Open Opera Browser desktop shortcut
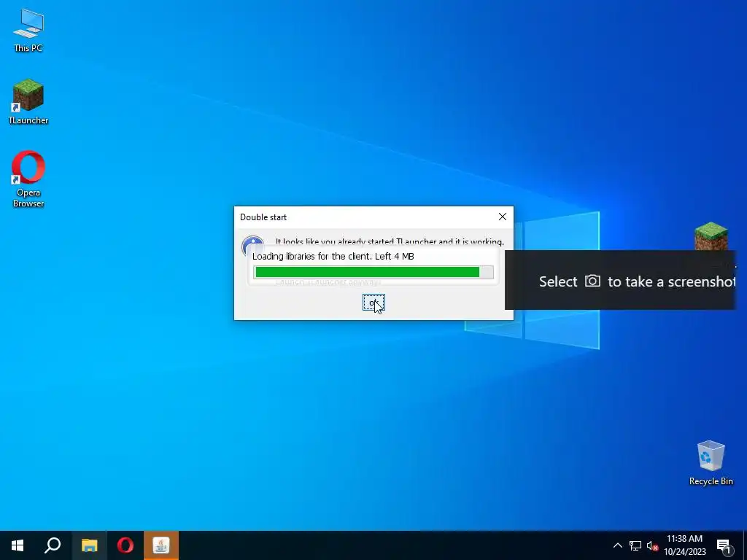The image size is (747, 560). click(x=28, y=179)
